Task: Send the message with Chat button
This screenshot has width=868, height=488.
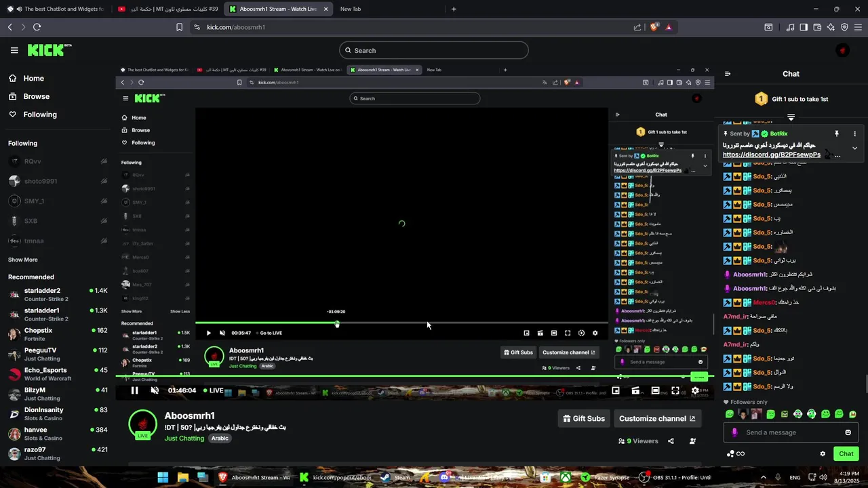Action: click(x=846, y=454)
